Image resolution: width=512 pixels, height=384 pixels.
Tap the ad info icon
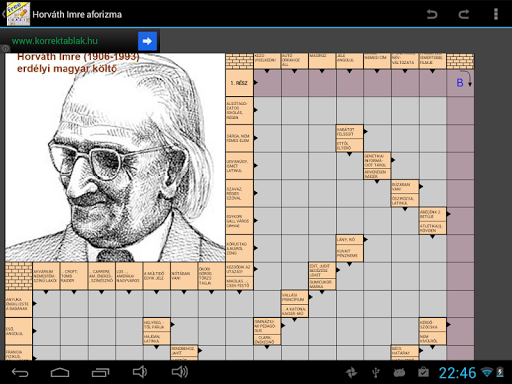click(x=5, y=49)
